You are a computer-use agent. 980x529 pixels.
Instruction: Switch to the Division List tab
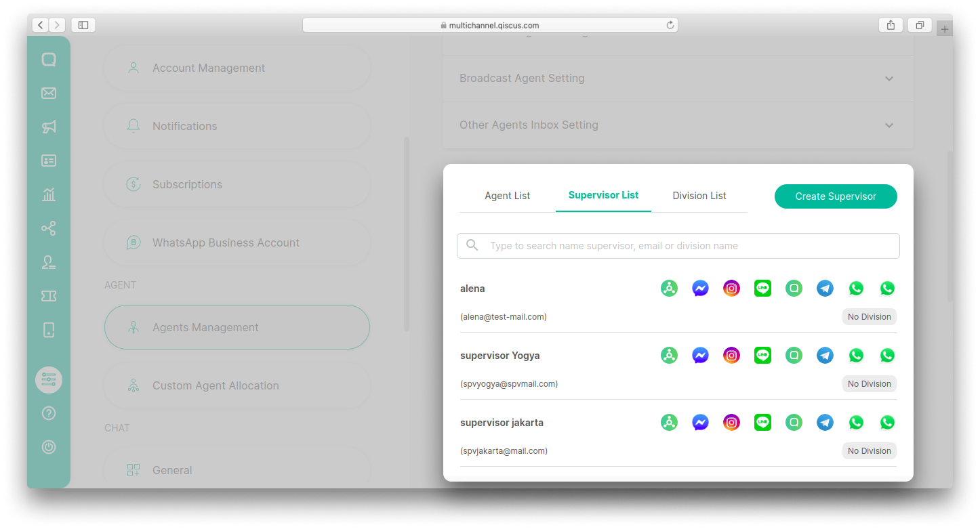coord(699,196)
